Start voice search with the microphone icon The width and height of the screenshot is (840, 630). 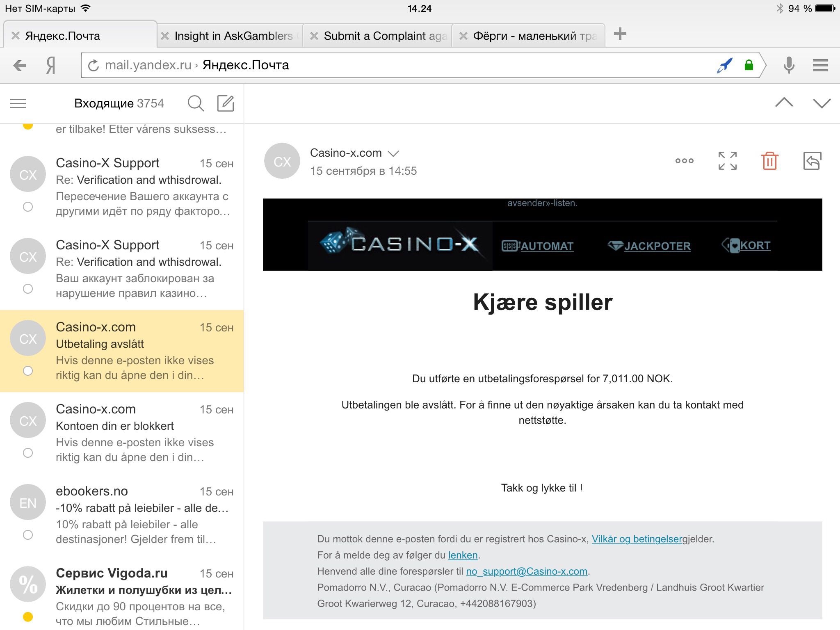(789, 65)
